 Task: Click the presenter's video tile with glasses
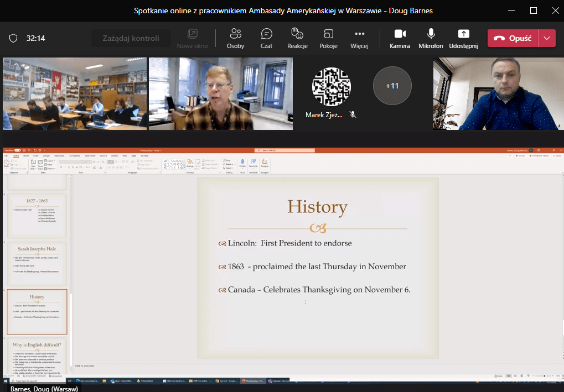(220, 93)
